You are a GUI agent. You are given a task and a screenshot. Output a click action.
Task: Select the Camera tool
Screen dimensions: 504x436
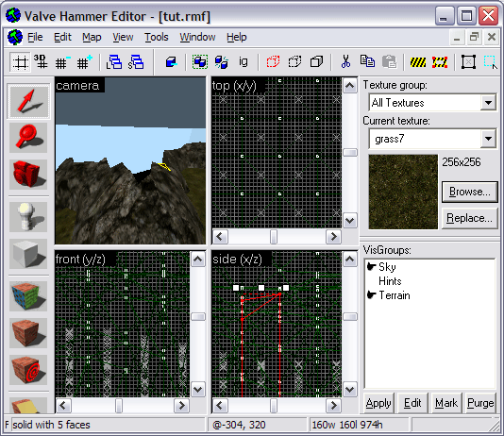[x=28, y=175]
